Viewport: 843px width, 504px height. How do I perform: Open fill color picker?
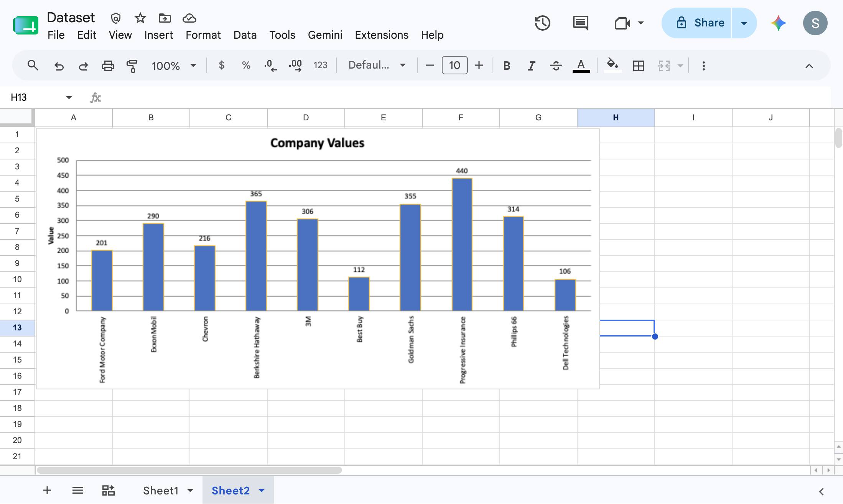612,64
